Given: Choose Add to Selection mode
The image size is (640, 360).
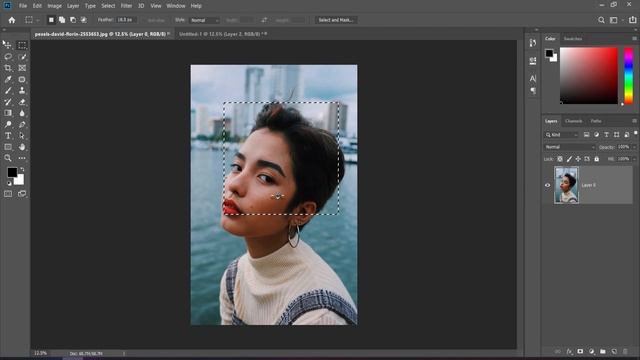Looking at the screenshot, I should pos(62,20).
